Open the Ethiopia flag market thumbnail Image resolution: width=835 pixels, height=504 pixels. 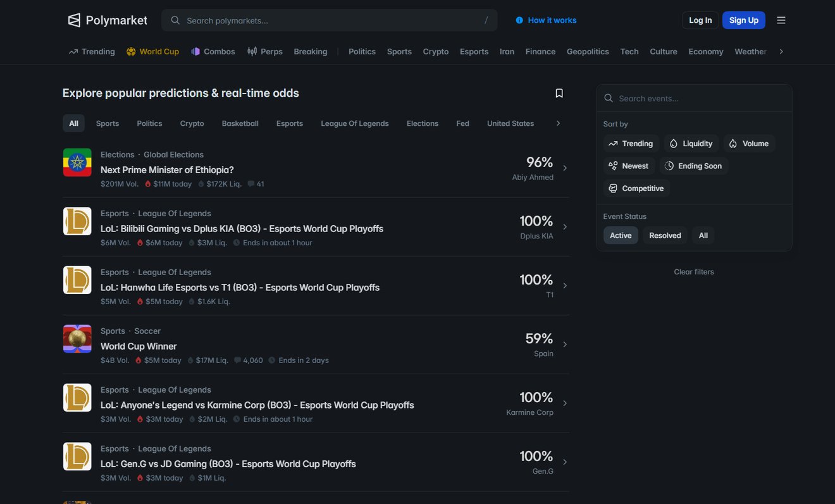[x=77, y=163]
